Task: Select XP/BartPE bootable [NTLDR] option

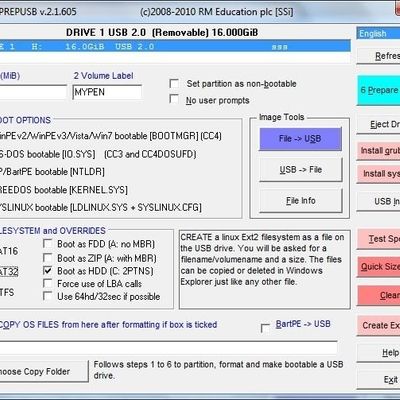Action: tap(52, 172)
